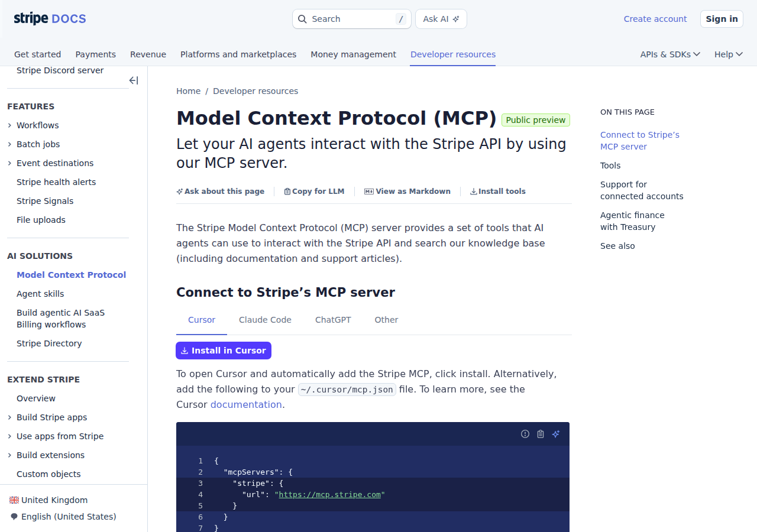Click the United Kingdom flag icon
757x532 pixels.
[14, 500]
